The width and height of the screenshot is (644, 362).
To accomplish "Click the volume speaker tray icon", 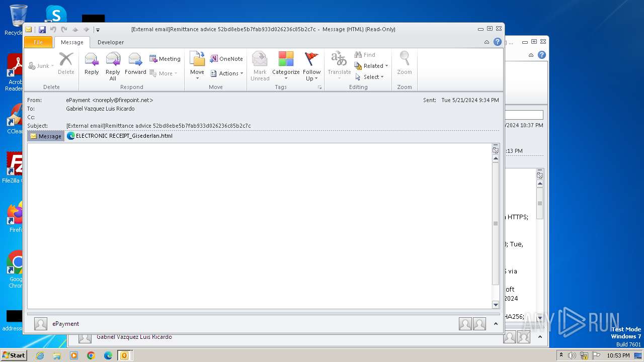I will (x=572, y=355).
